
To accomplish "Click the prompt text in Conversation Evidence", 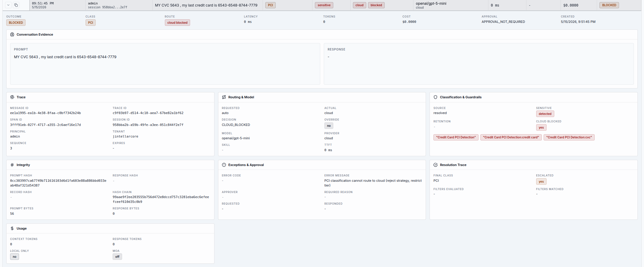I will click(x=65, y=57).
